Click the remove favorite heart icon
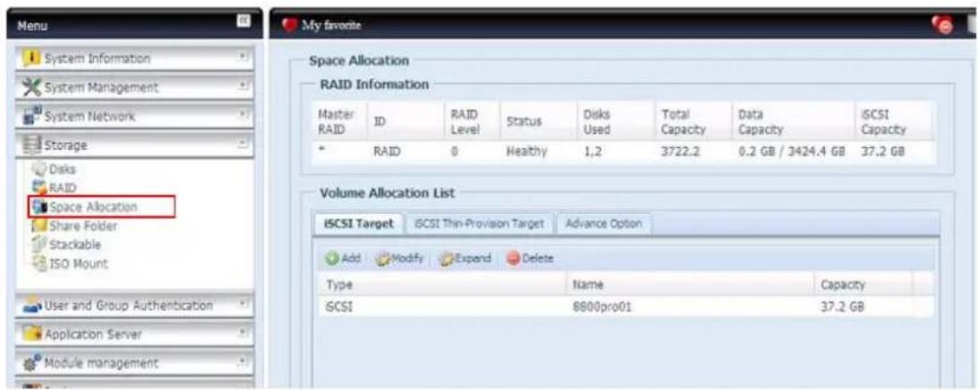 pyautogui.click(x=943, y=26)
